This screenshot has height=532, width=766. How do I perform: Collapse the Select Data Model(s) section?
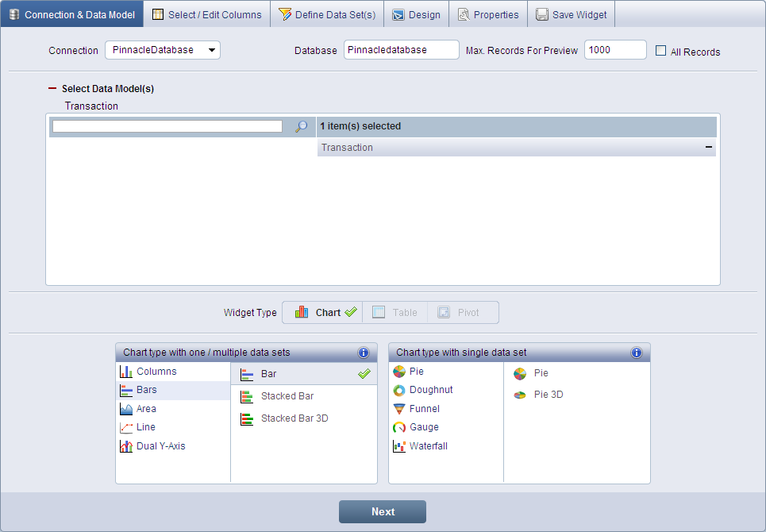pyautogui.click(x=52, y=89)
